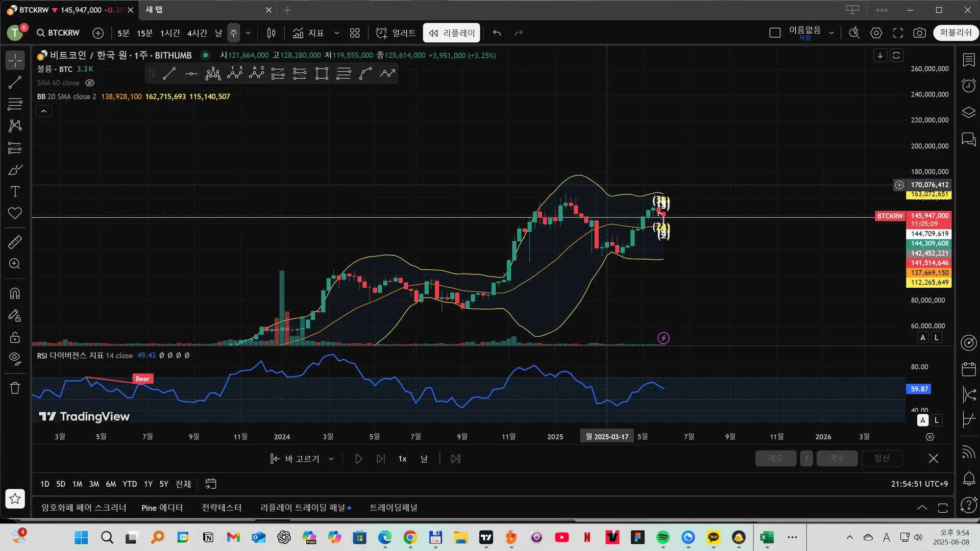Open the Pine 에디터 tab
Screen dimensions: 980x551
click(x=162, y=508)
